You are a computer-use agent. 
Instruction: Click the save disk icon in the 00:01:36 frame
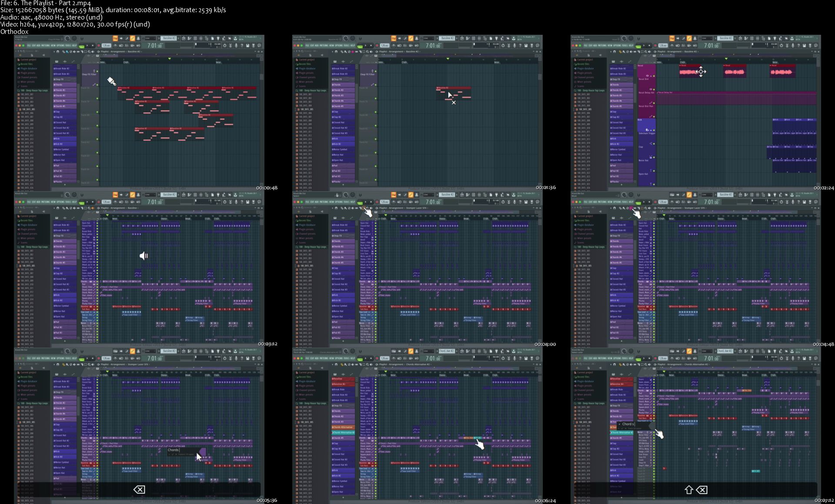tap(526, 46)
